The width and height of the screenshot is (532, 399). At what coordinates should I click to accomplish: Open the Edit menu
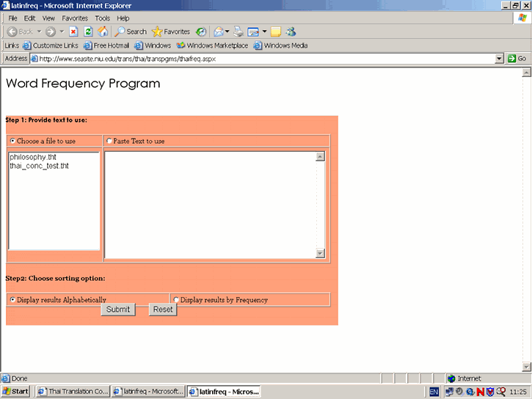point(29,18)
